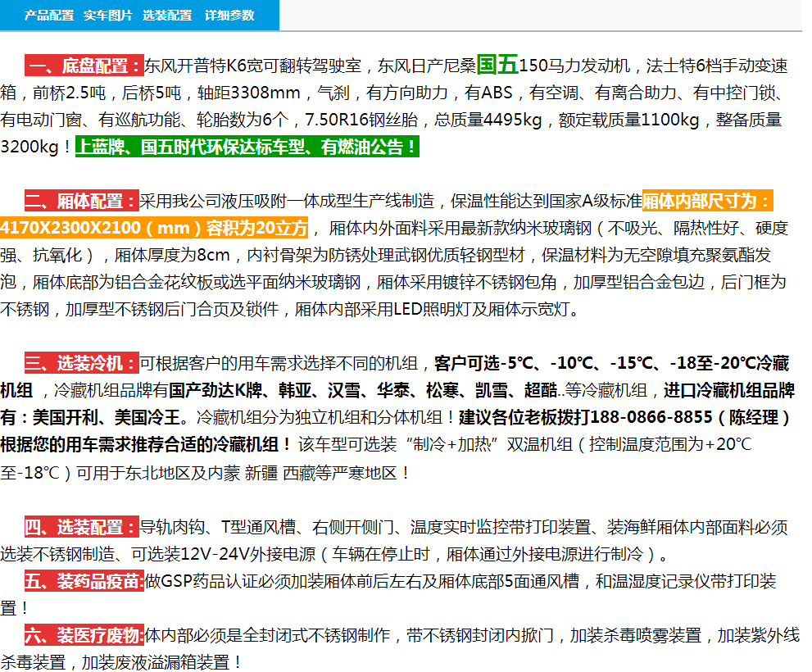Click the text 可选装12V-24V外接电源
Image resolution: width=812 pixels, height=672 pixels.
point(223,554)
